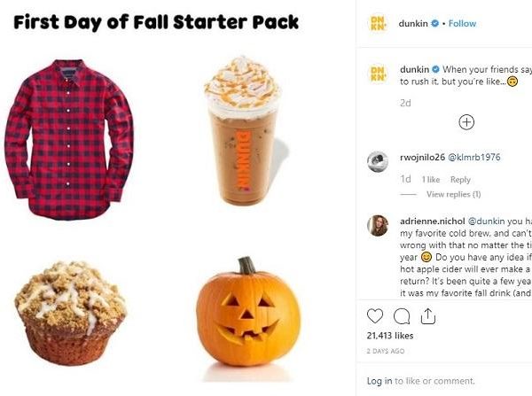Open rwojnilo26's username link

(422, 157)
